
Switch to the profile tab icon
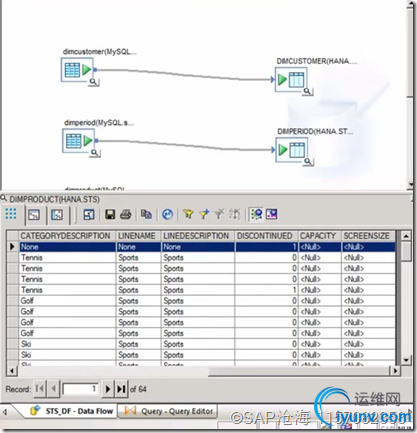click(x=34, y=215)
